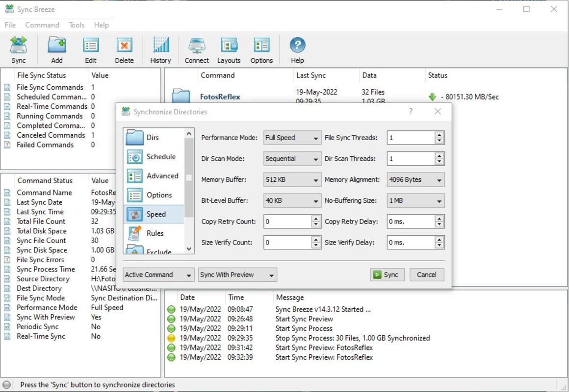Open the Bit-Level Buffer dropdown

point(292,200)
